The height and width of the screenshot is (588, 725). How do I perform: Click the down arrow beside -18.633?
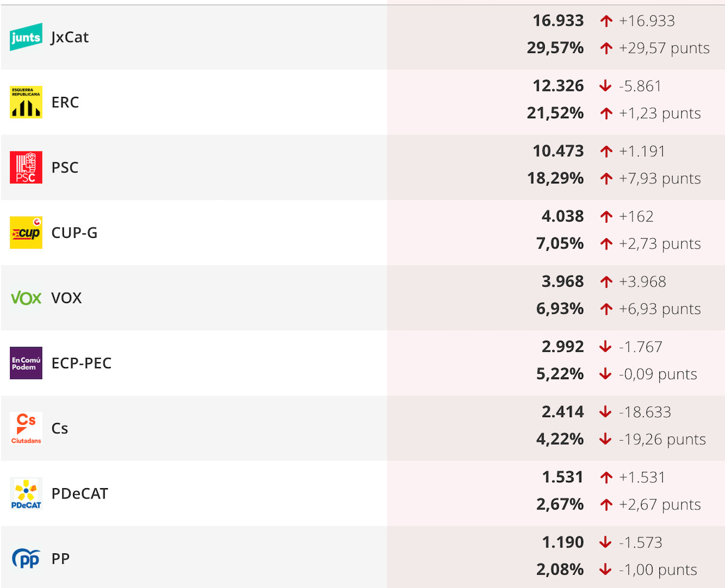pos(605,412)
